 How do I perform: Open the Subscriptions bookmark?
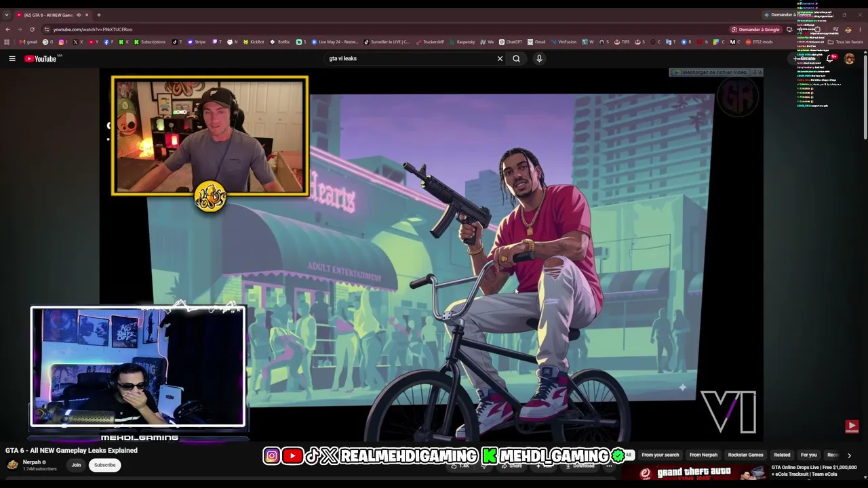point(150,42)
